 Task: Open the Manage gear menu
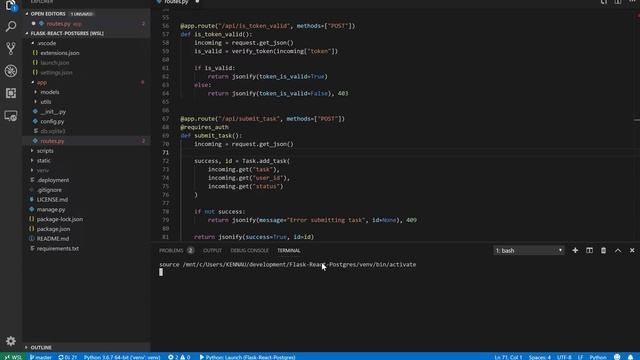coord(11,341)
